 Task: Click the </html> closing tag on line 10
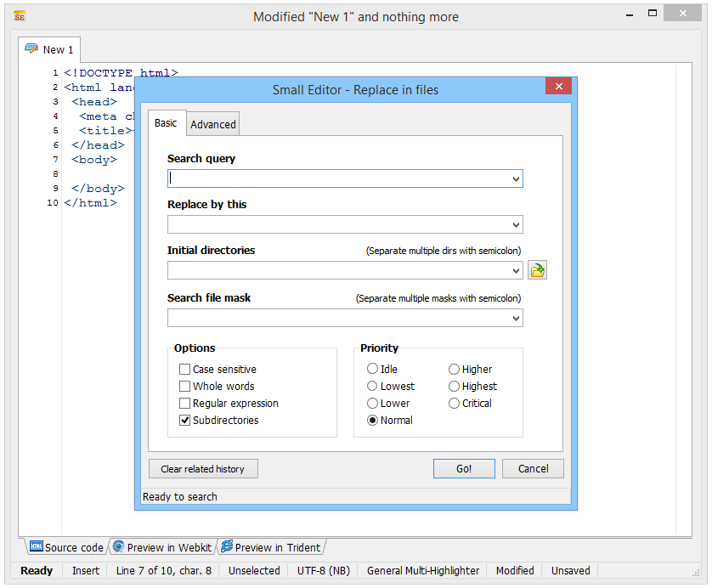coord(90,203)
